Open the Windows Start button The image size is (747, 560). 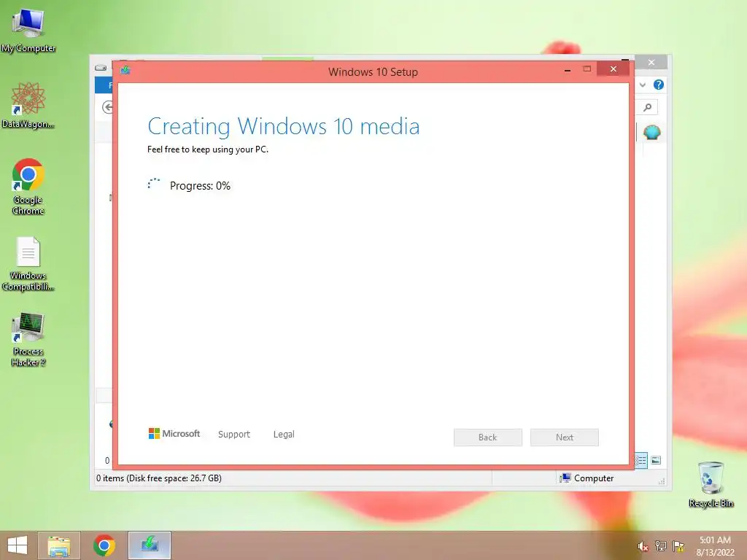[x=18, y=545]
